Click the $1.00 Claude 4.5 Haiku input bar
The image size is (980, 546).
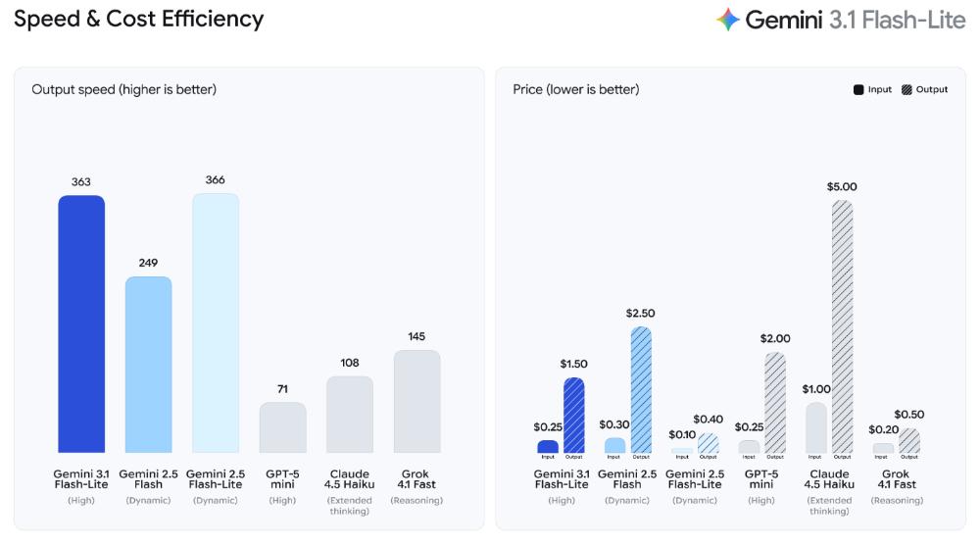point(815,427)
